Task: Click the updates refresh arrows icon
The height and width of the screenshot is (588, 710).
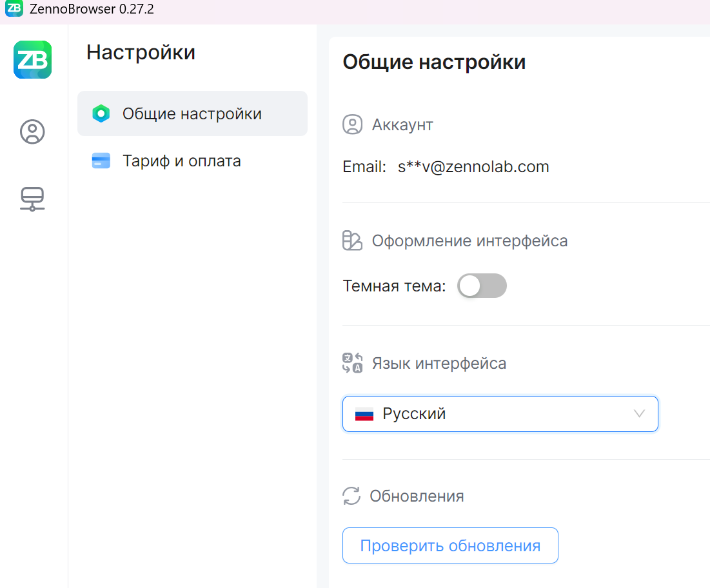Action: point(351,496)
